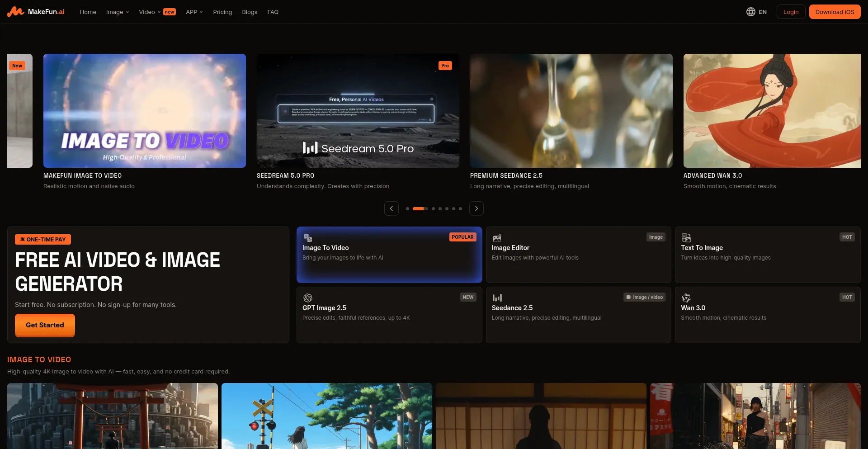868x449 pixels.
Task: Open the Image Editor tool card
Action: tap(579, 255)
